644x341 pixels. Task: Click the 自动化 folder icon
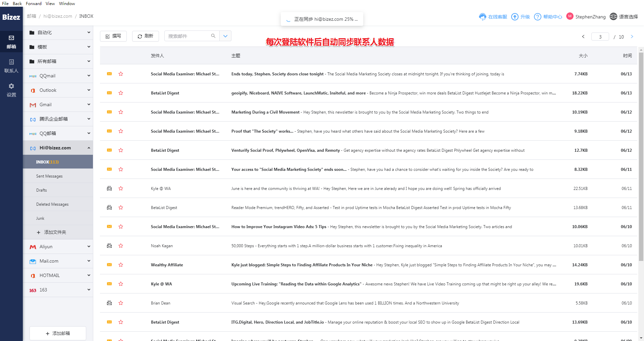click(x=32, y=32)
